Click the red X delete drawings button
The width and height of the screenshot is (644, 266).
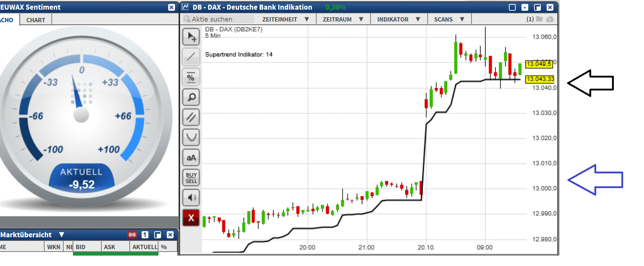(191, 218)
